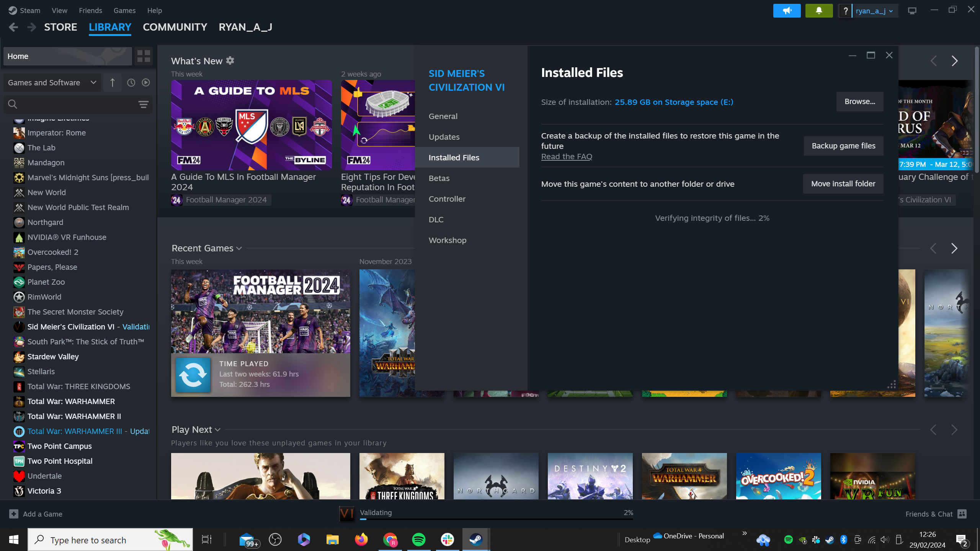Expand the Games and Software dropdown
980x551 pixels.
(52, 83)
